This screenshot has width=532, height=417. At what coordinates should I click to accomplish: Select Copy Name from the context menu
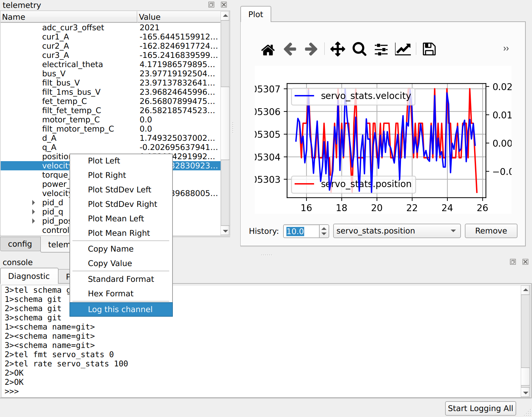click(111, 249)
